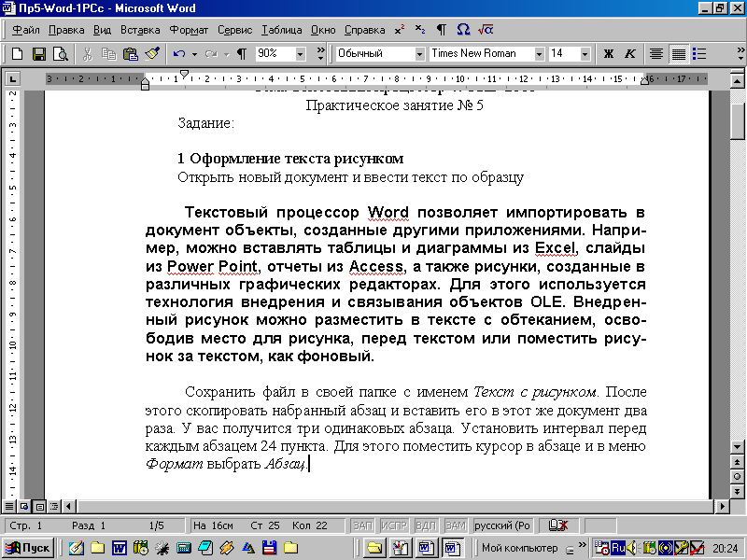Cut selection with the scissors icon

coord(87,54)
